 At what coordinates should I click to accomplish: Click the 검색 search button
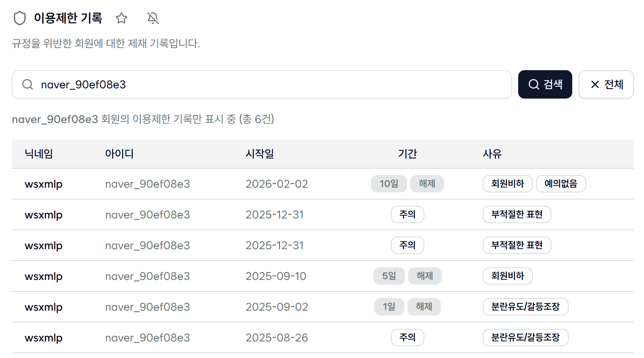click(545, 84)
